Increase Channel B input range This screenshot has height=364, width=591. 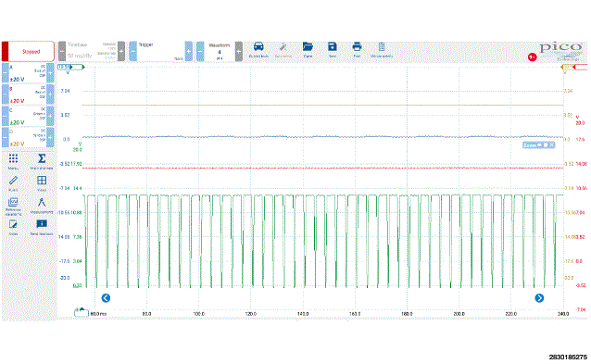click(50, 94)
